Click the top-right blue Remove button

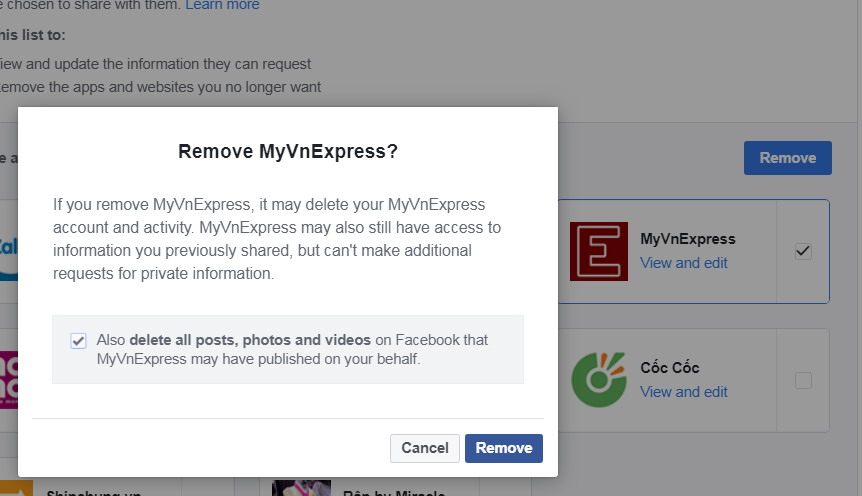pos(787,158)
